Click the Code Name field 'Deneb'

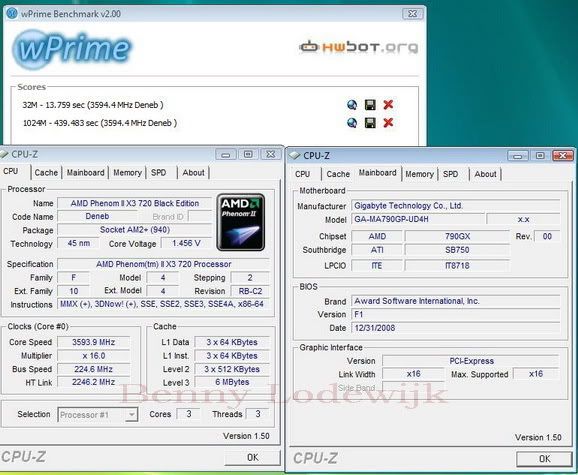click(x=97, y=216)
